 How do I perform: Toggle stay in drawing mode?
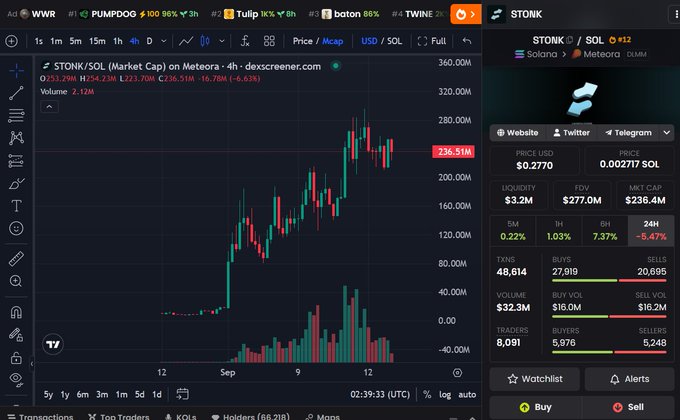point(16,335)
